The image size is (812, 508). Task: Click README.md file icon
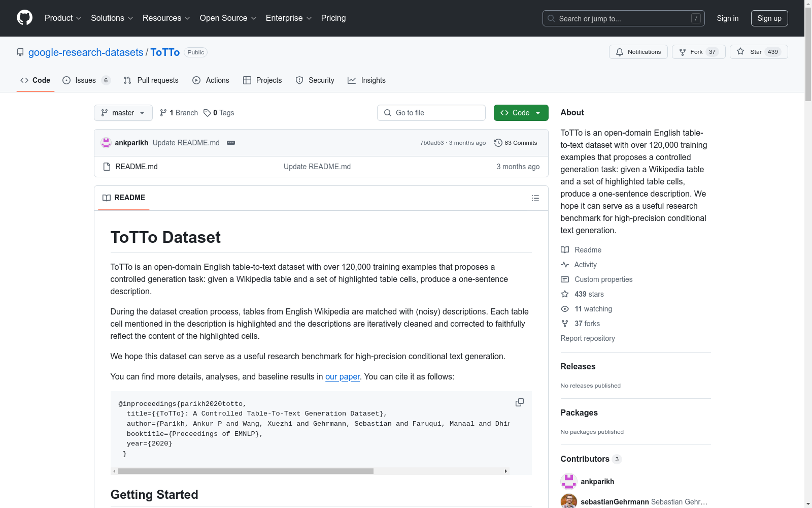pos(107,167)
